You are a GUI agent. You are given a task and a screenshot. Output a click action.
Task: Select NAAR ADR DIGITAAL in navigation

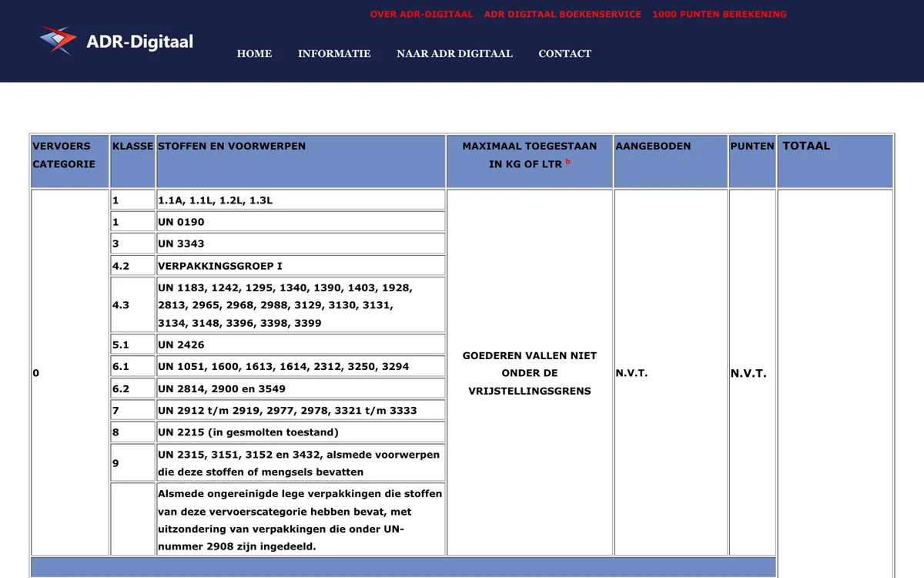click(x=454, y=53)
